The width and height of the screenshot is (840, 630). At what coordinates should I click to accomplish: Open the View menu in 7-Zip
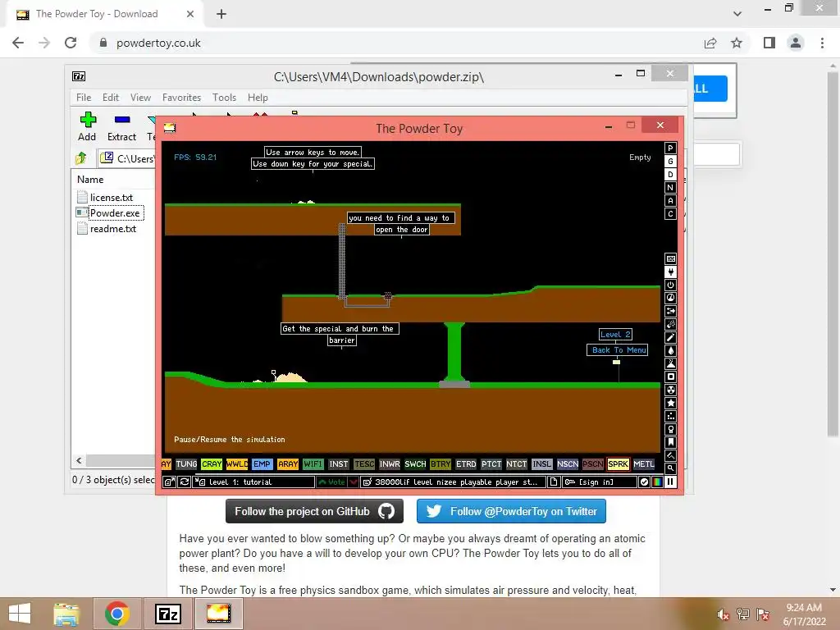140,98
